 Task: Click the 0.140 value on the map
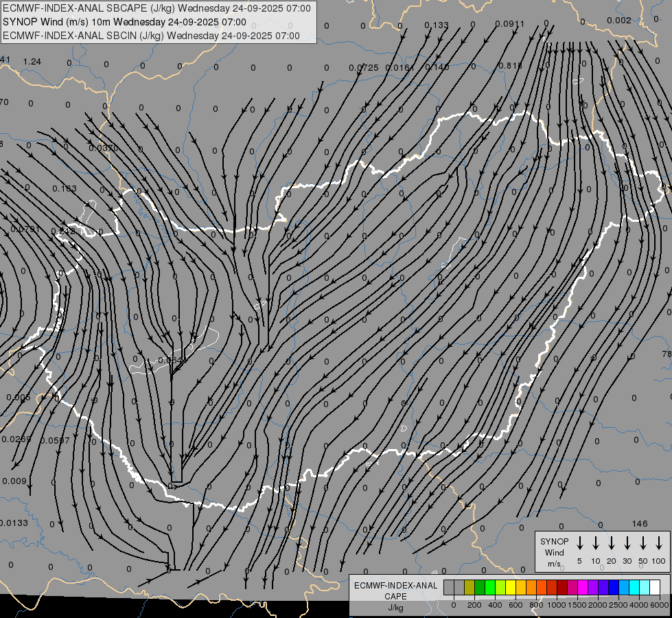pos(437,67)
